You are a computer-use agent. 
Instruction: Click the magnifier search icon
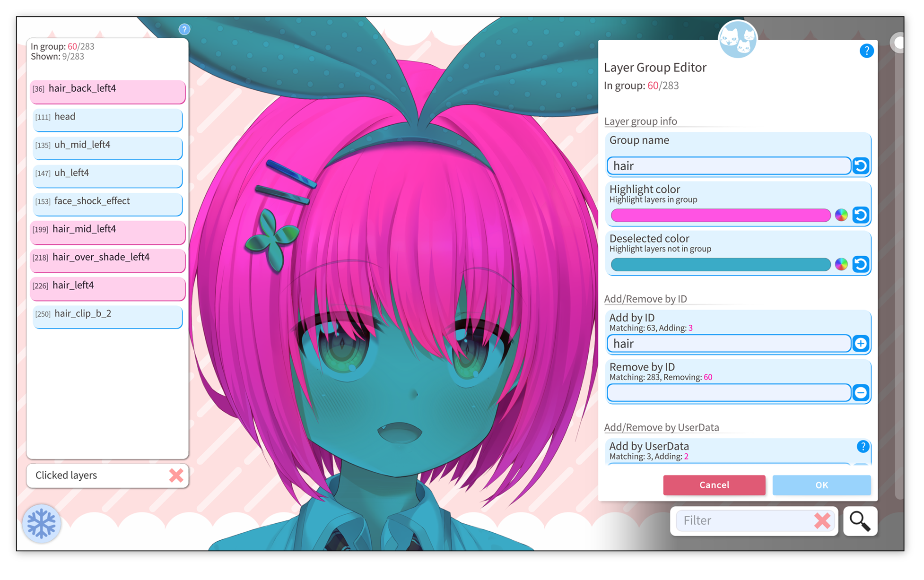click(860, 521)
